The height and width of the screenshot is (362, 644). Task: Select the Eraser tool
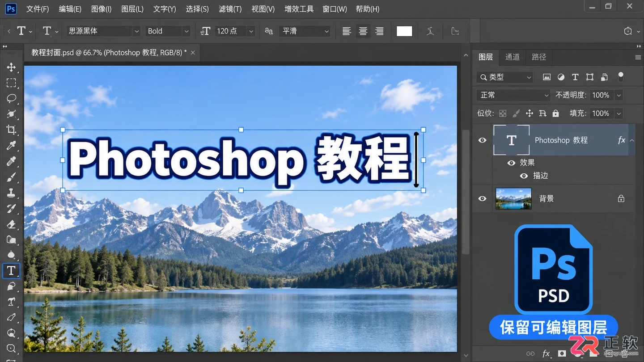[11, 224]
